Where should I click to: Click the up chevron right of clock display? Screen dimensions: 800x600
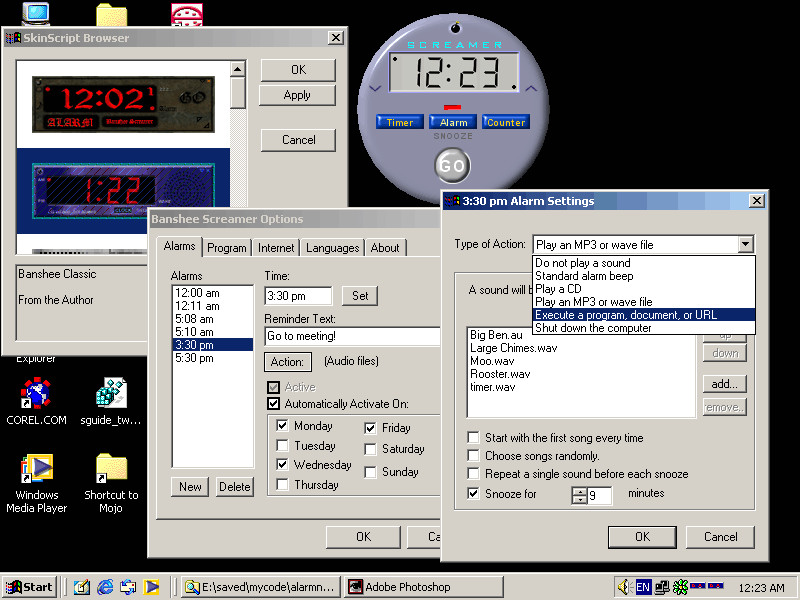click(x=531, y=88)
